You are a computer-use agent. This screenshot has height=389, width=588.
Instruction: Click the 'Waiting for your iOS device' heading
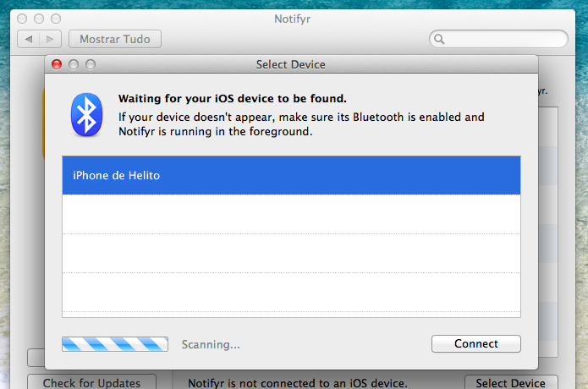233,99
